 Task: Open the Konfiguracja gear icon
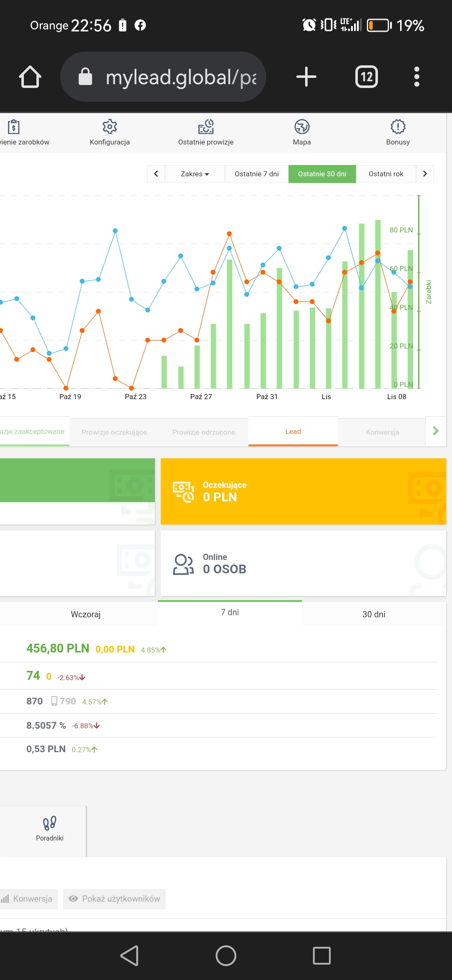[x=110, y=127]
